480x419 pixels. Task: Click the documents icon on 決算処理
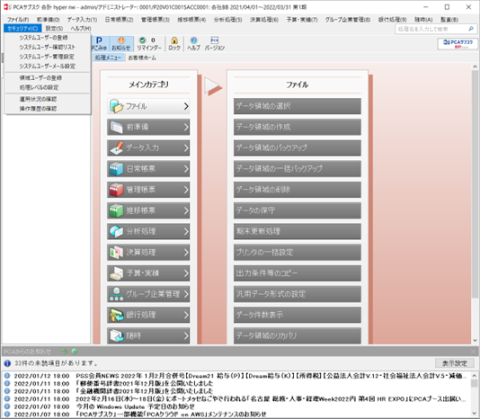(116, 252)
